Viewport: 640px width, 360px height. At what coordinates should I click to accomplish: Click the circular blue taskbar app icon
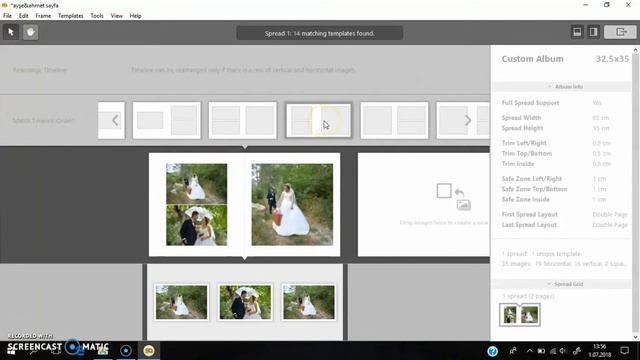126,351
